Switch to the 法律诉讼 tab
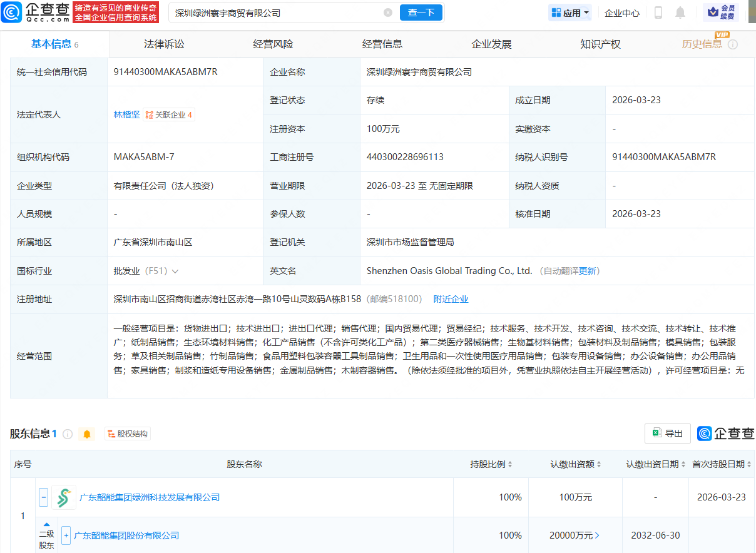The image size is (756, 553). pyautogui.click(x=164, y=44)
